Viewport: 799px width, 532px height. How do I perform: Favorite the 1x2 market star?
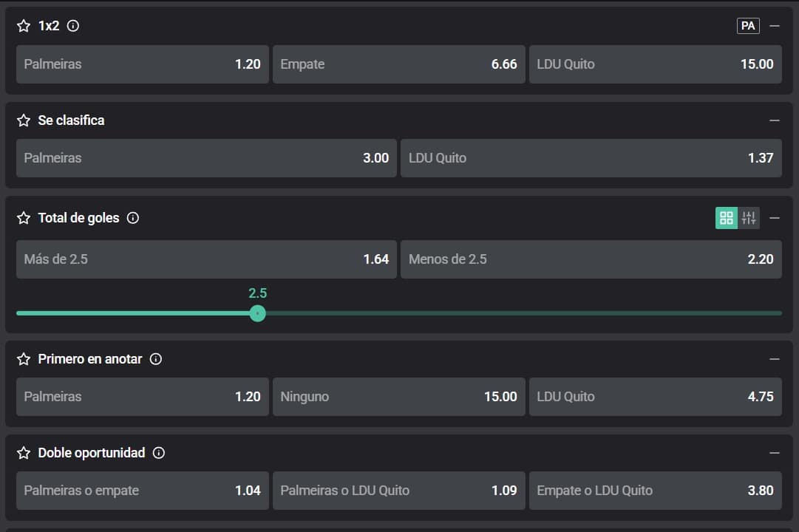[x=24, y=26]
